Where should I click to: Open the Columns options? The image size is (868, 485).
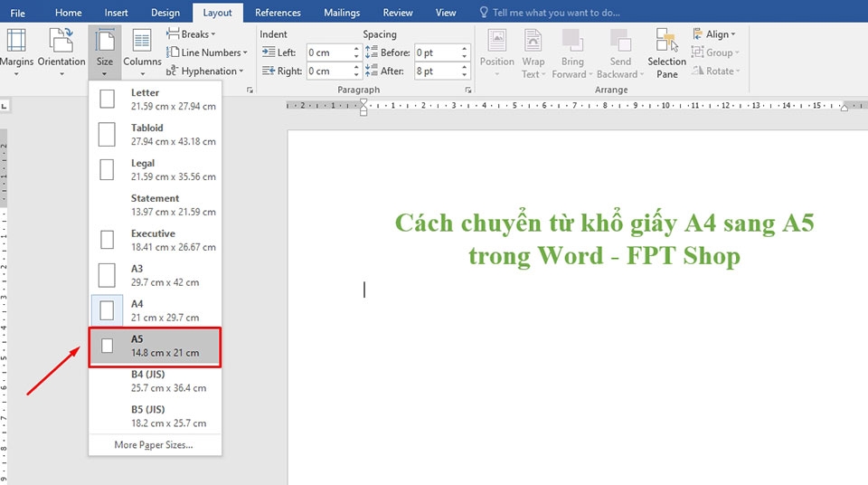142,52
